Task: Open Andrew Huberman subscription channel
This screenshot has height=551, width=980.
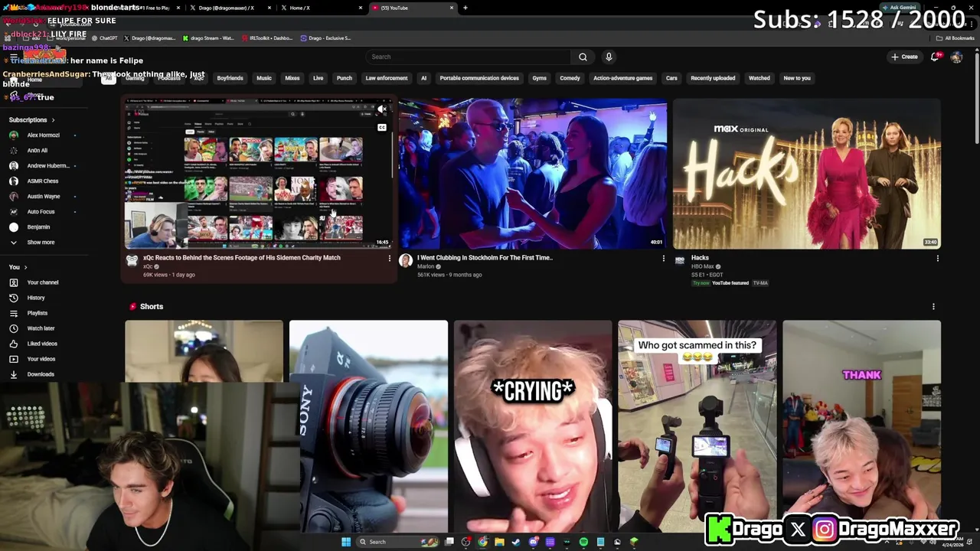Action: tap(42, 166)
